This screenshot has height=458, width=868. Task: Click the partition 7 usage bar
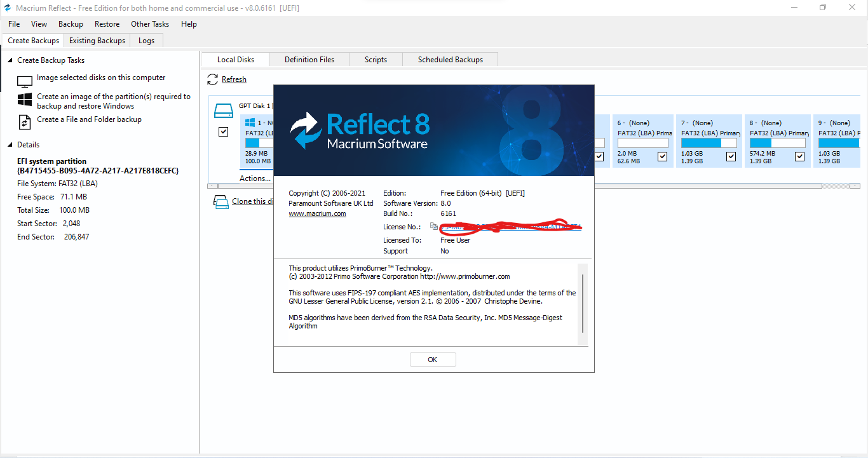click(709, 143)
